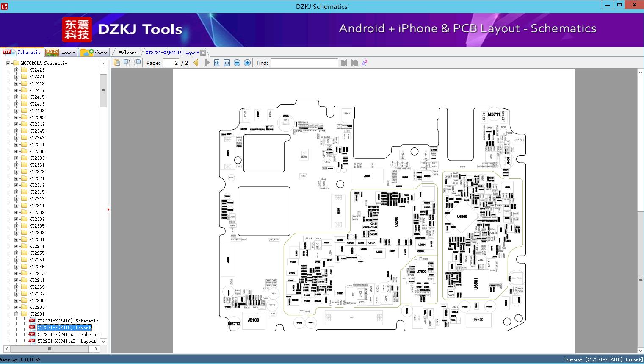Select the XT2345 folder
Viewport: 644px width, 364px height.
[x=37, y=131]
